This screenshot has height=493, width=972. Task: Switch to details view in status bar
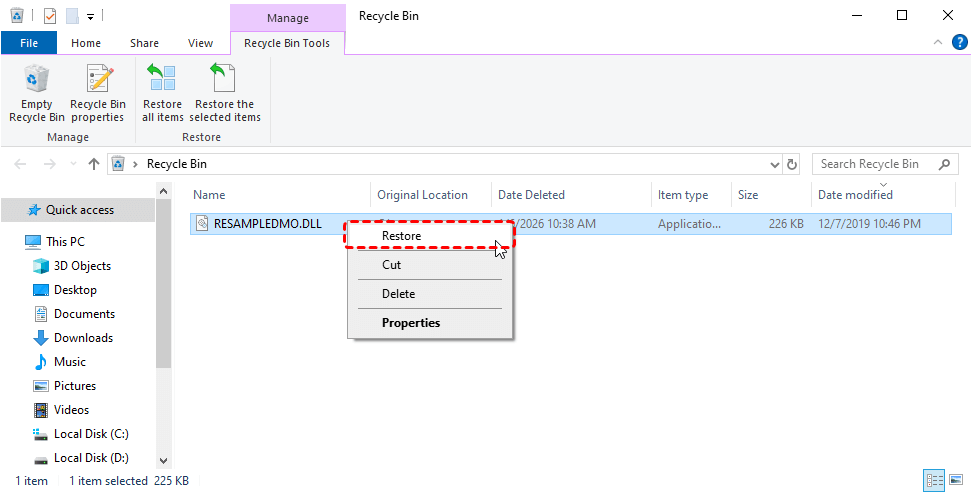coord(933,480)
